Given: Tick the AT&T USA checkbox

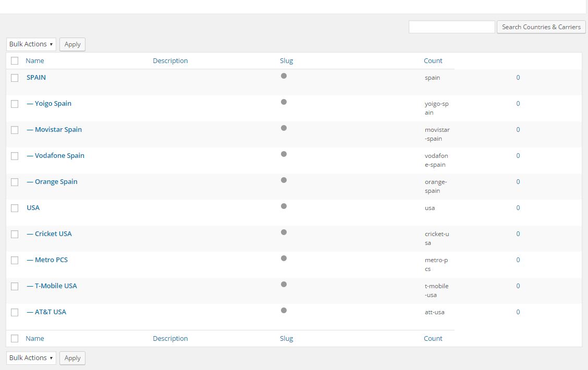Looking at the screenshot, I should [x=15, y=312].
